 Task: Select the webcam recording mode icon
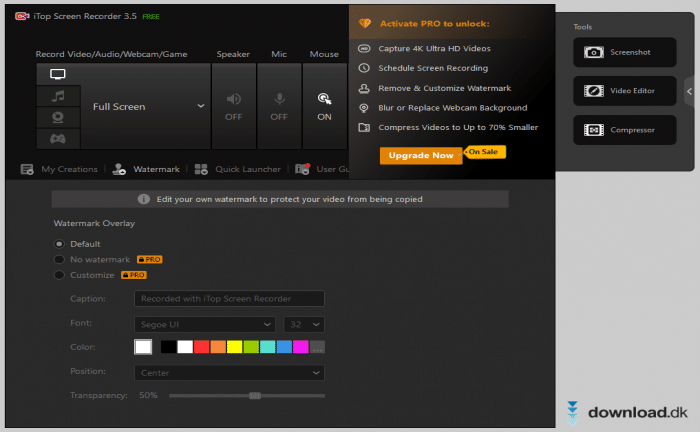point(58,117)
